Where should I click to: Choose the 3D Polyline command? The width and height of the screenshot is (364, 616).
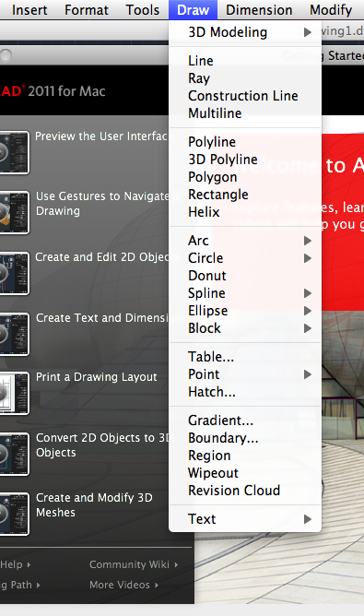tap(245, 160)
